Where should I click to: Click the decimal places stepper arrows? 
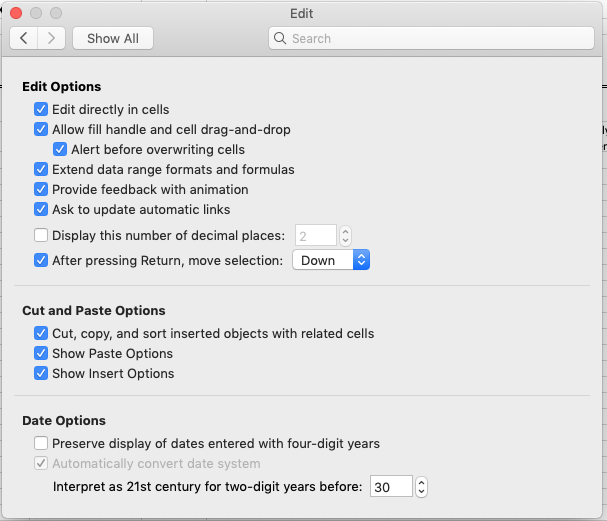point(345,235)
